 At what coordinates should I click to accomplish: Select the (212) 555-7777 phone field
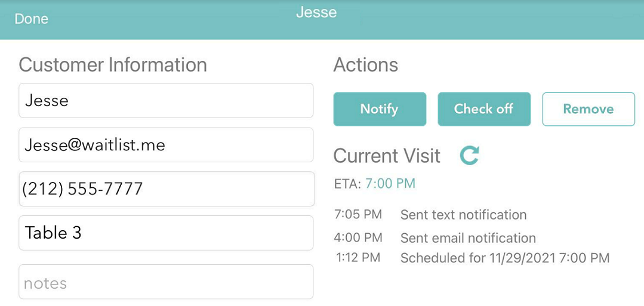(166, 189)
